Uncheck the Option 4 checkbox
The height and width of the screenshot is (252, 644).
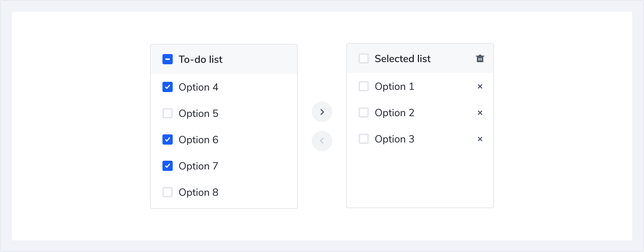click(x=168, y=87)
